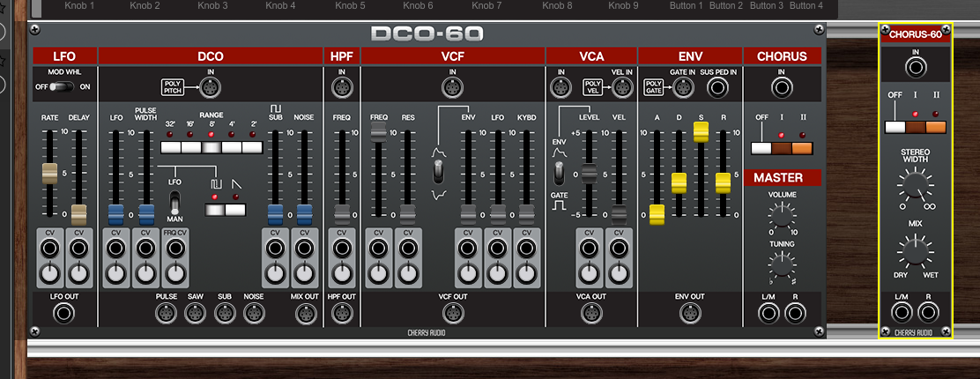Click the LFO RATE slider handle

pos(49,174)
